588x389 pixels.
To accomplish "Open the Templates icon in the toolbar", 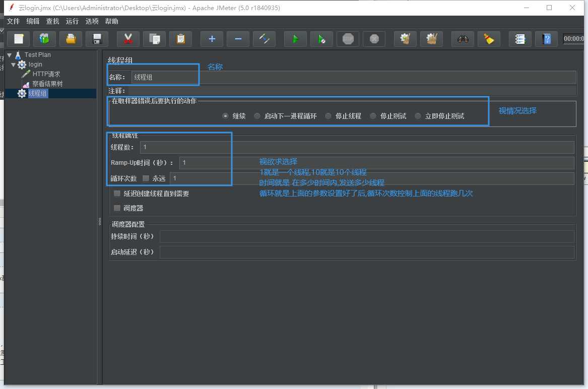I will [x=44, y=39].
